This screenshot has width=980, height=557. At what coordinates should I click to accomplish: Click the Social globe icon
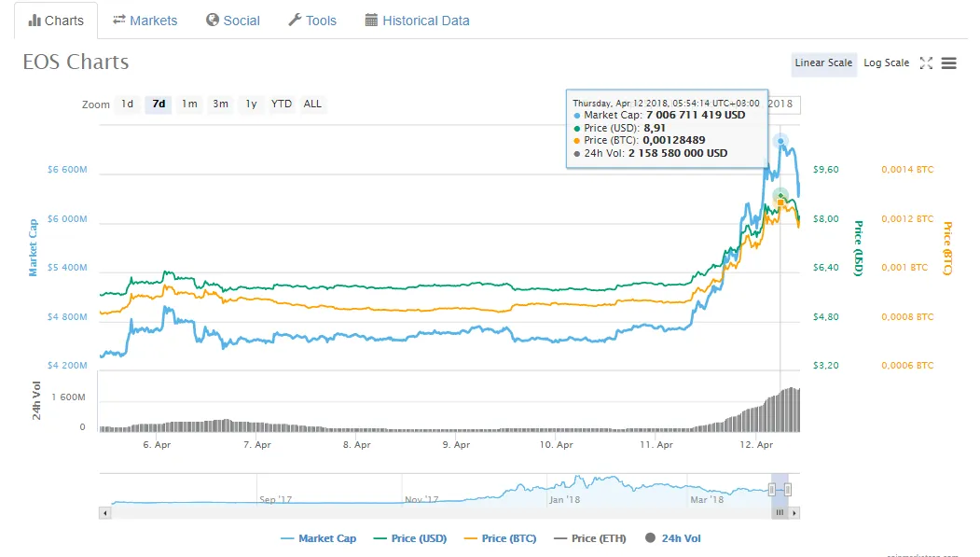tap(213, 21)
